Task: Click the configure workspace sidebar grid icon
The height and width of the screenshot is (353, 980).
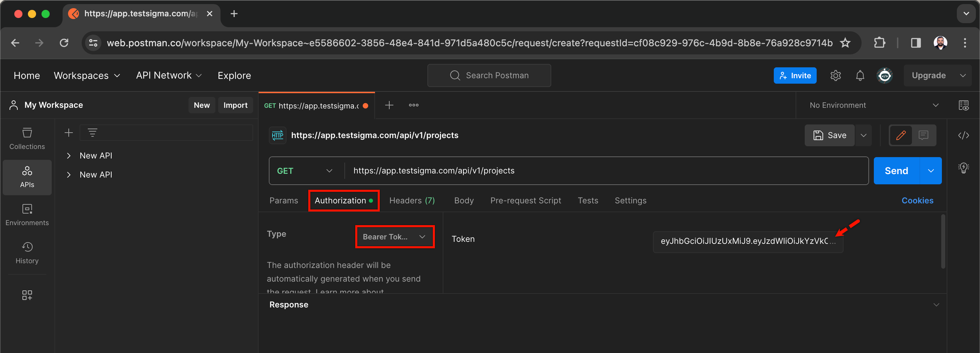Action: pos(27,295)
